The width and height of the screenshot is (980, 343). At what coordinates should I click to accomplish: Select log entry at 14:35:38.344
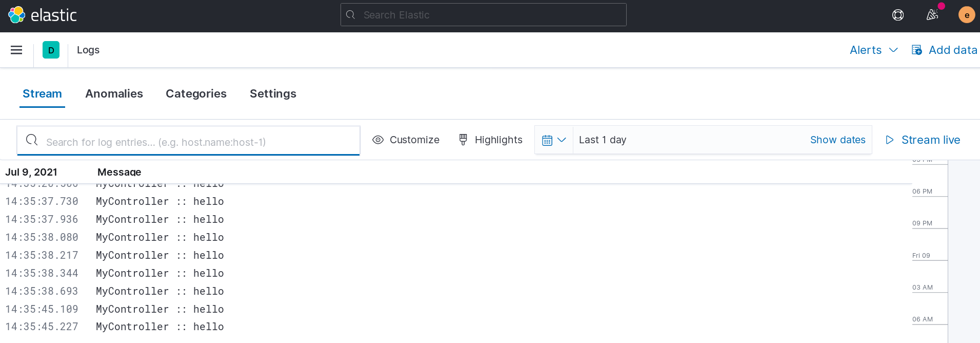(456, 273)
